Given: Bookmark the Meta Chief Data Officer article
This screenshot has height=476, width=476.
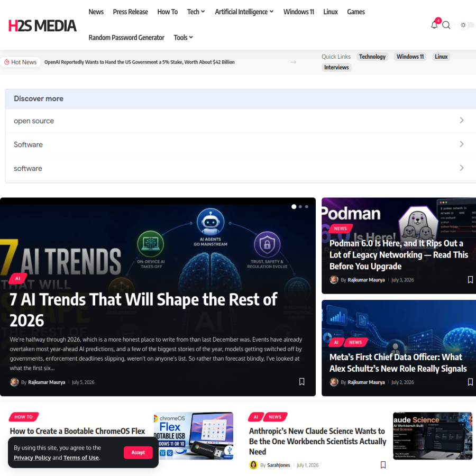Looking at the screenshot, I should point(470,382).
